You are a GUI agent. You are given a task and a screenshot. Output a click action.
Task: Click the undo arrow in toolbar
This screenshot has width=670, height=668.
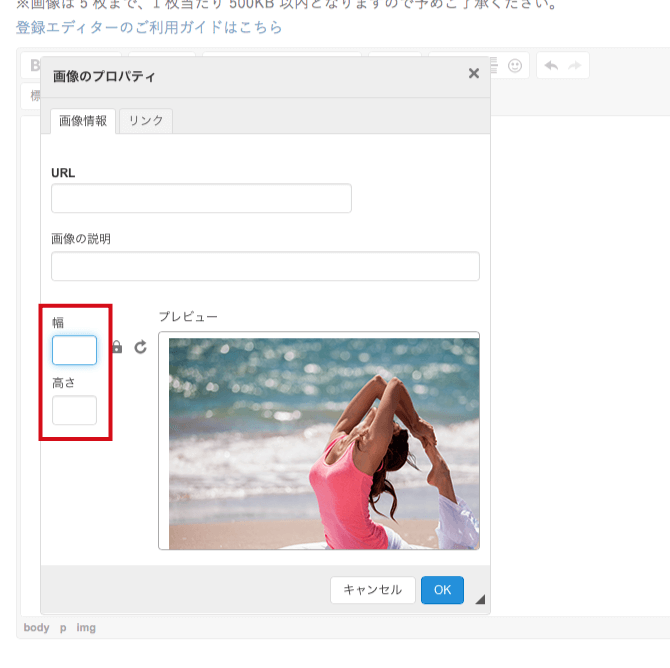click(x=551, y=66)
